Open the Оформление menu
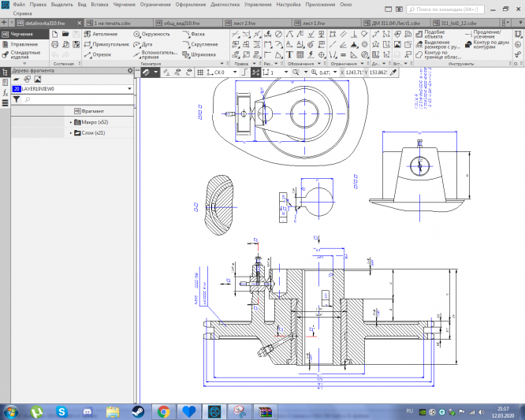This screenshot has height=420, width=525. coord(191,5)
